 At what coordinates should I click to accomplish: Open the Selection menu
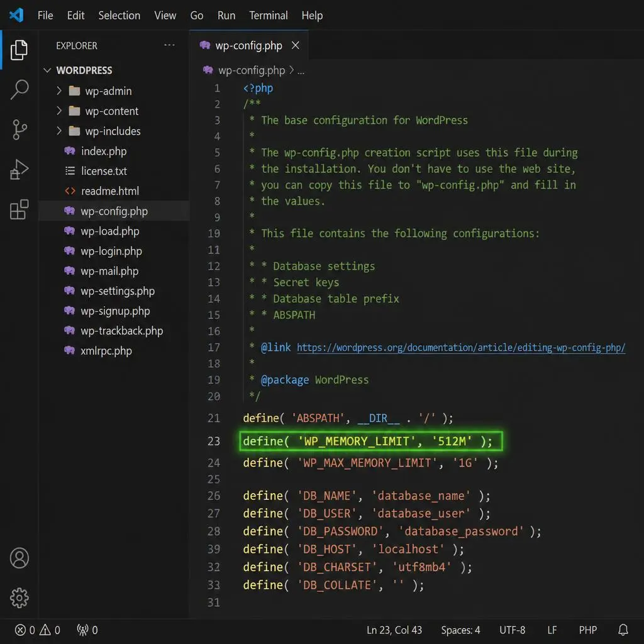(x=119, y=16)
